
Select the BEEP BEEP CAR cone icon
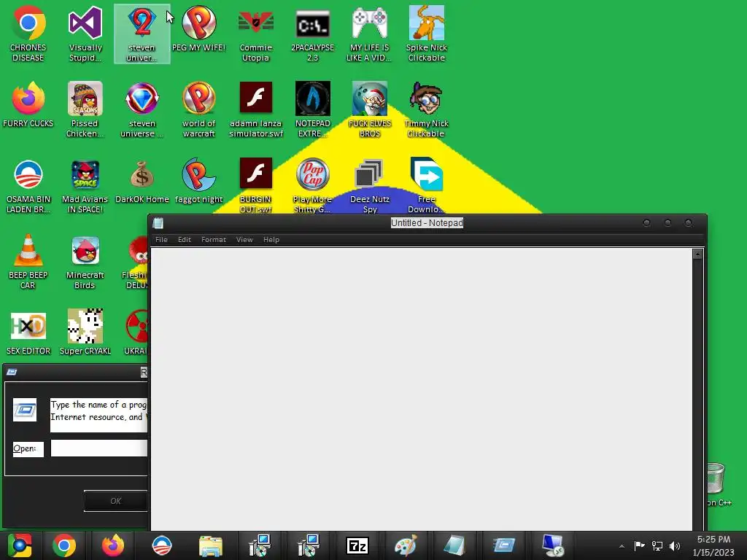pyautogui.click(x=28, y=262)
